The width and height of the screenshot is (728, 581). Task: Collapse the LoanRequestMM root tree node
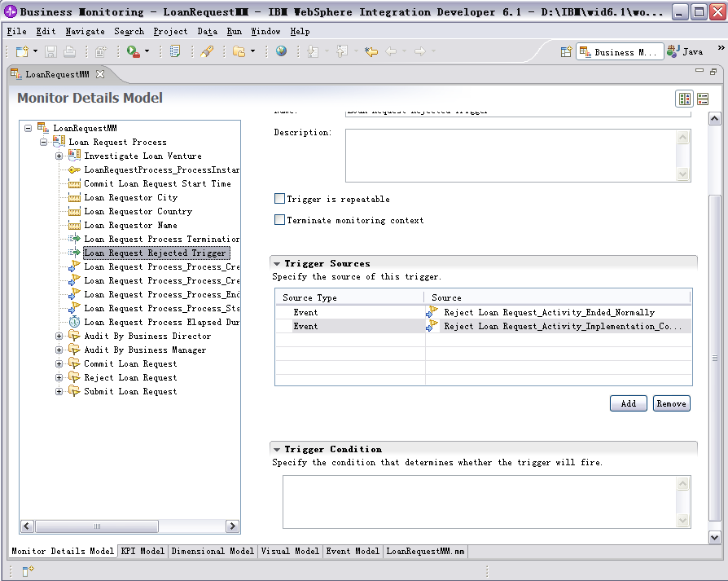pyautogui.click(x=29, y=128)
